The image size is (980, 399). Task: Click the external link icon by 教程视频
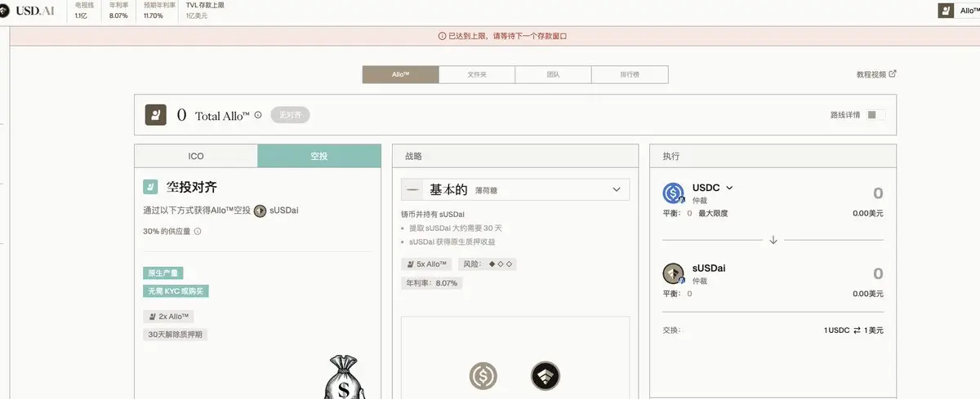click(x=893, y=73)
